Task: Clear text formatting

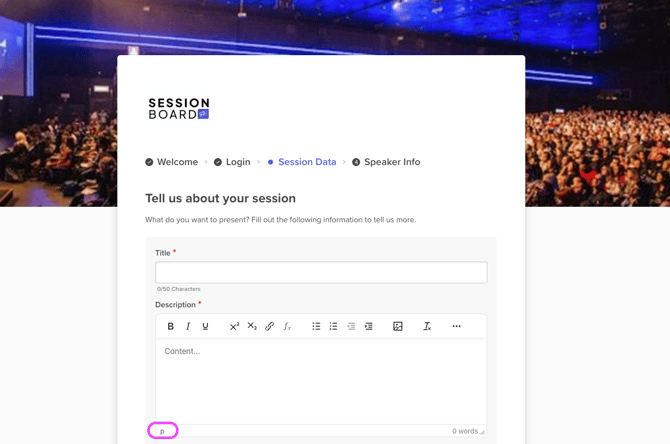Action: point(427,326)
